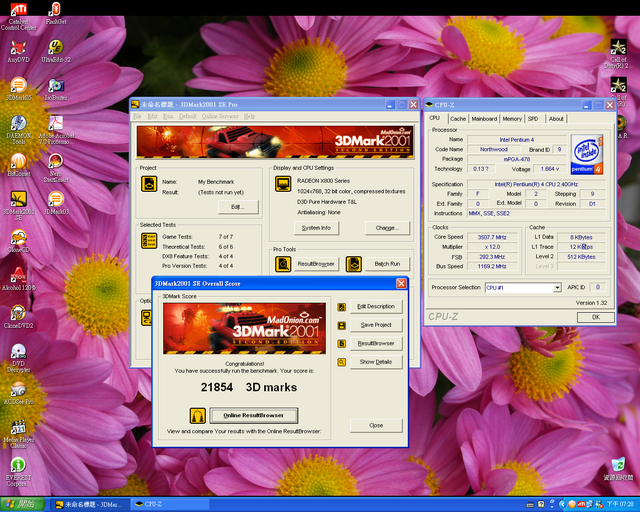Open the About tab in CPU-Z
The width and height of the screenshot is (640, 512).
[x=556, y=119]
